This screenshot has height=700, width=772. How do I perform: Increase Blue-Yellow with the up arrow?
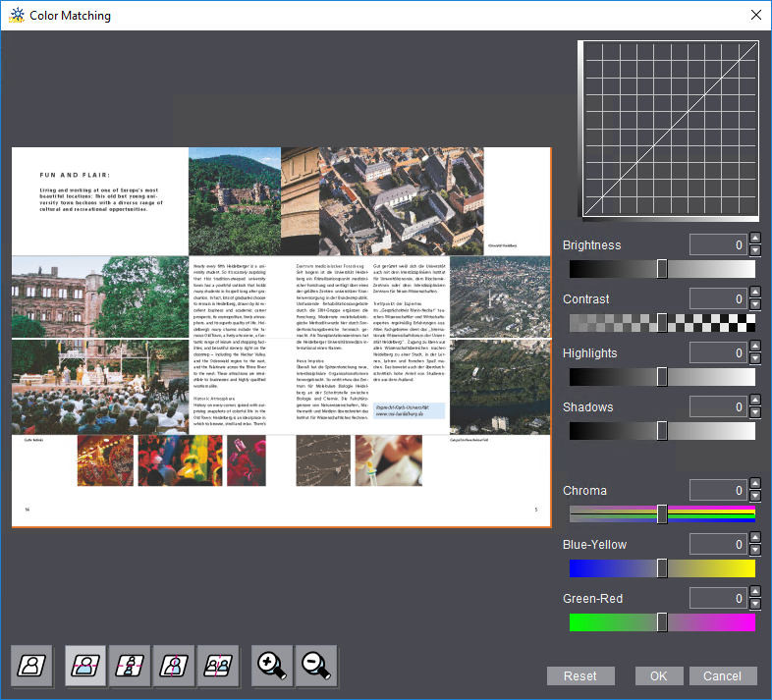pos(754,538)
